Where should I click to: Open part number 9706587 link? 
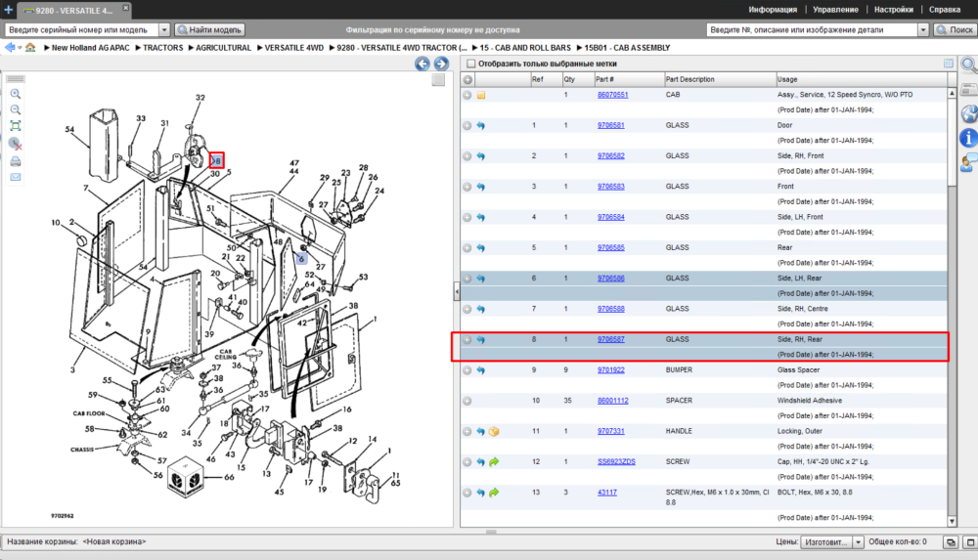[610, 339]
